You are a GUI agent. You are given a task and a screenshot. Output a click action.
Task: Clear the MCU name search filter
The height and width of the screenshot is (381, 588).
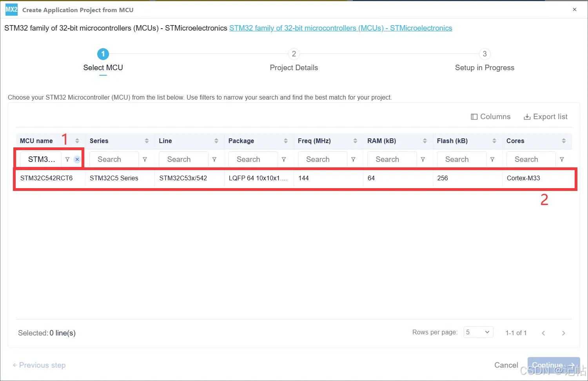(77, 160)
